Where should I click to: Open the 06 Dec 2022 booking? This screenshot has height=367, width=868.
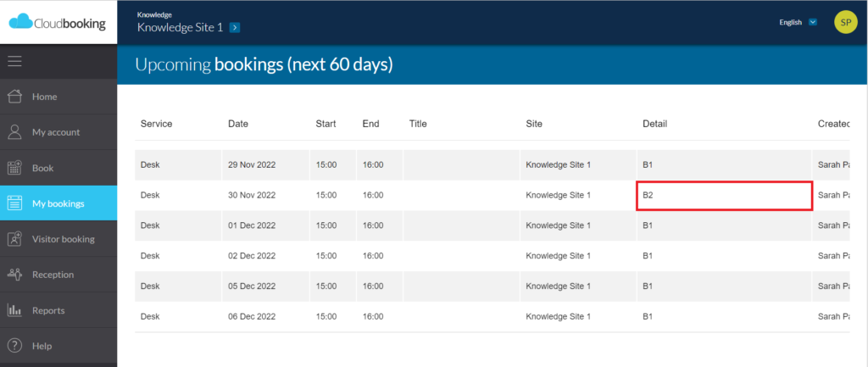[x=492, y=317]
